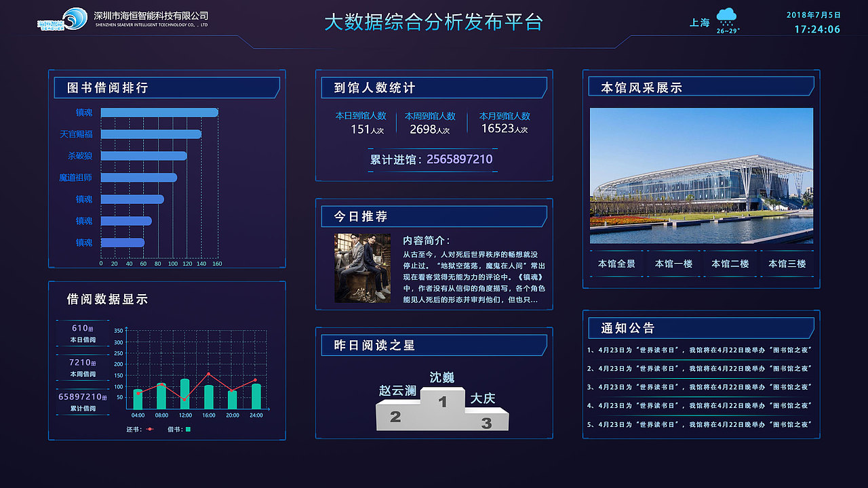Click the 7210册 weekly borrow figure
Image resolution: width=868 pixels, height=488 pixels.
(82, 363)
